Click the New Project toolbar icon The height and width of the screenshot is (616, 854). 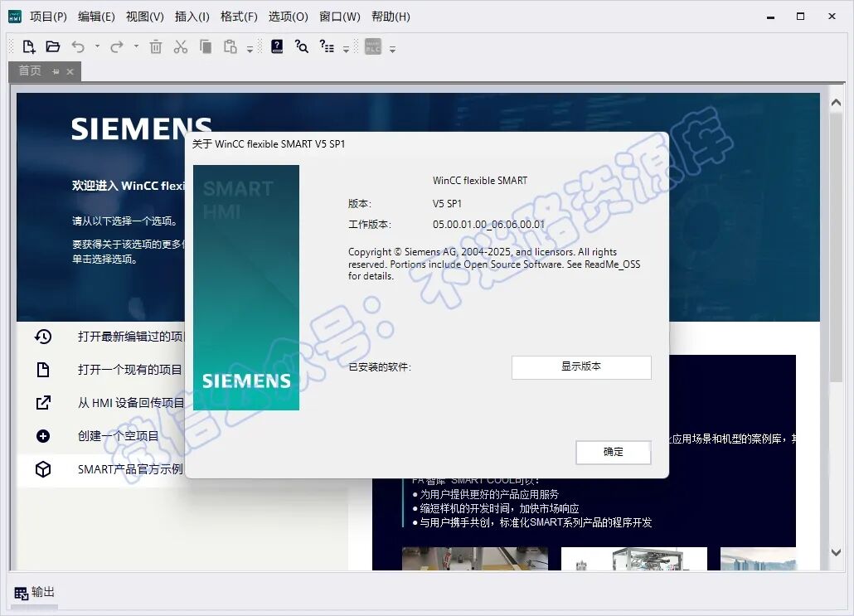29,46
